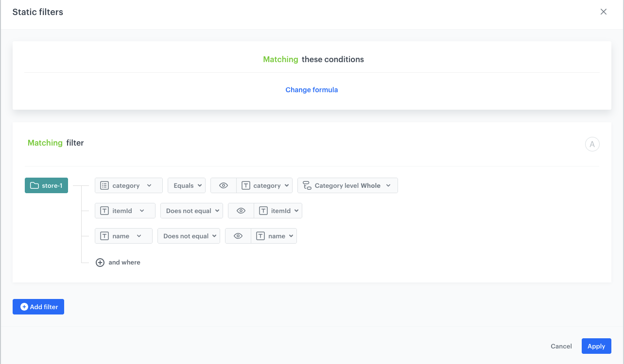Open the Equals operator dropdown

[x=187, y=185]
